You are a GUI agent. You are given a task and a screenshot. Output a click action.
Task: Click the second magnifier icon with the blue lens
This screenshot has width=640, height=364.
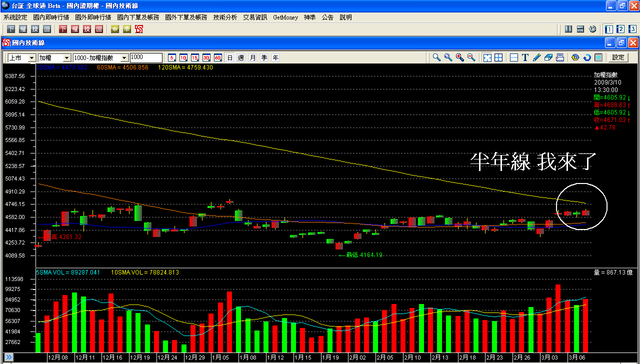448,58
